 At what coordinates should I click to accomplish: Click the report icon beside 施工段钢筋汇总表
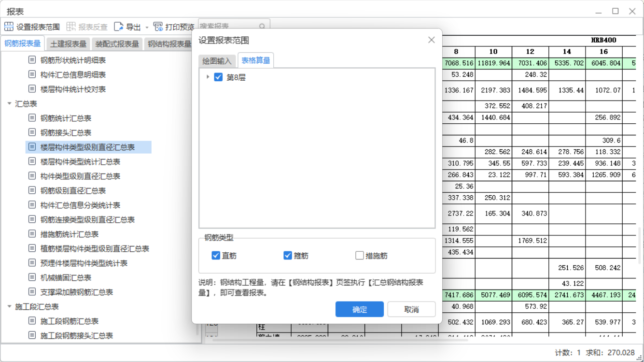pyautogui.click(x=31, y=320)
